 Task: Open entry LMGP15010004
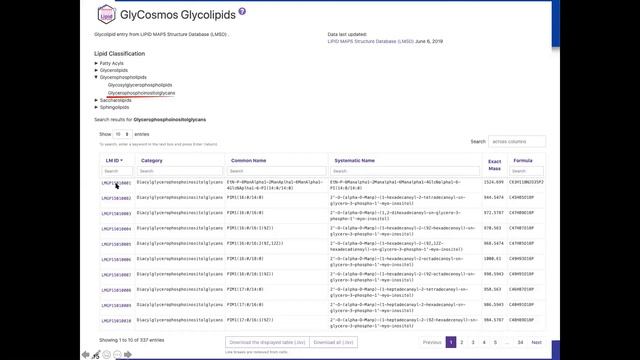116,229
